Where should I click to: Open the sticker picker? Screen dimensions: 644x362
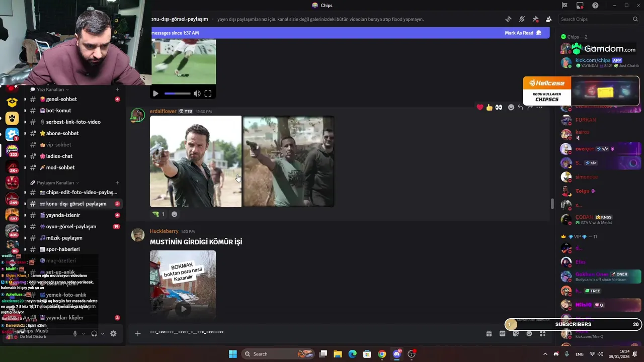pos(516,333)
